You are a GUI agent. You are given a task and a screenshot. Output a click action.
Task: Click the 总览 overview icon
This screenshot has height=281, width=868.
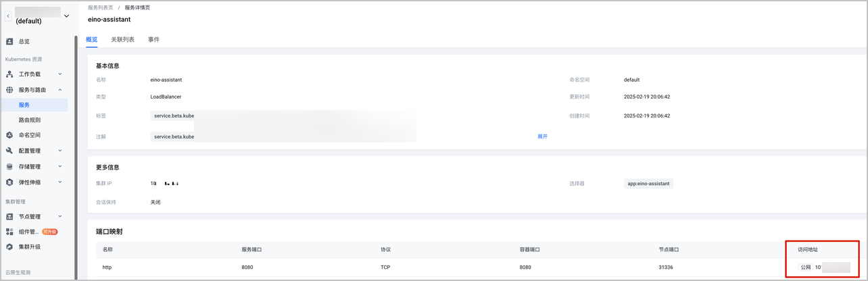(9, 41)
